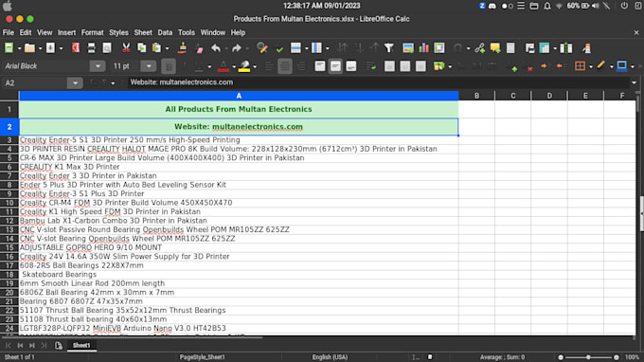
Task: Toggle center horizontally alignment
Action: click(x=285, y=66)
